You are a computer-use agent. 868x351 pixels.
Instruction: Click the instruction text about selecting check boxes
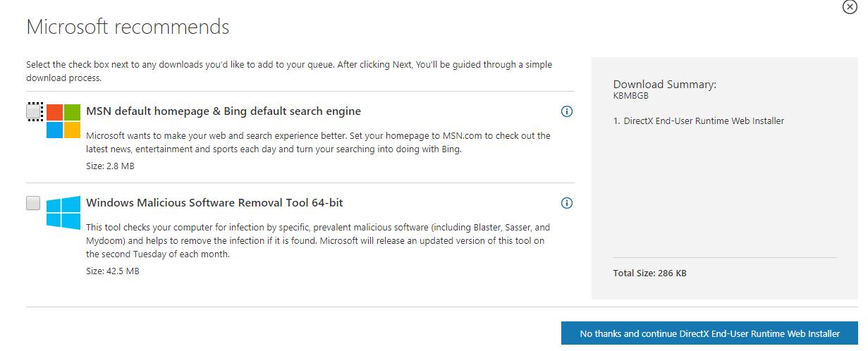pyautogui.click(x=289, y=71)
